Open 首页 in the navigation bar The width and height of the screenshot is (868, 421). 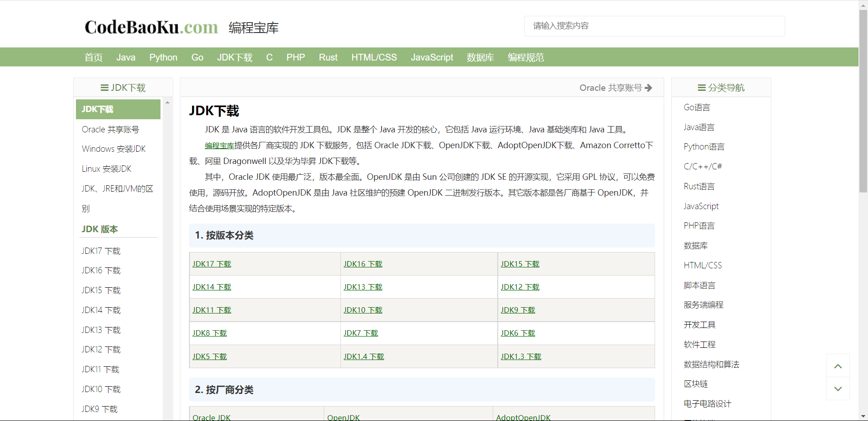[94, 57]
